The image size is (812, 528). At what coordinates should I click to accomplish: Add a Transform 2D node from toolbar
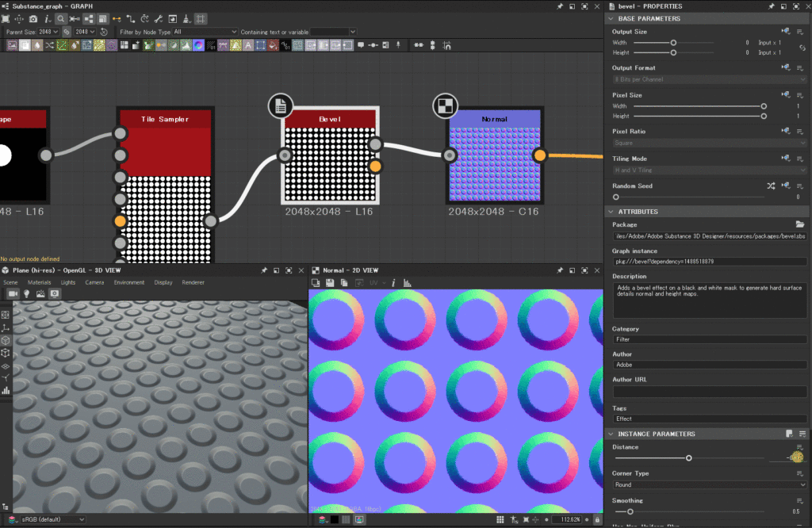click(x=260, y=45)
